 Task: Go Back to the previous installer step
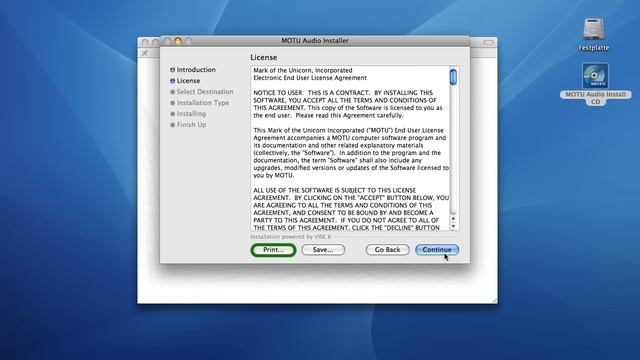[x=387, y=250]
